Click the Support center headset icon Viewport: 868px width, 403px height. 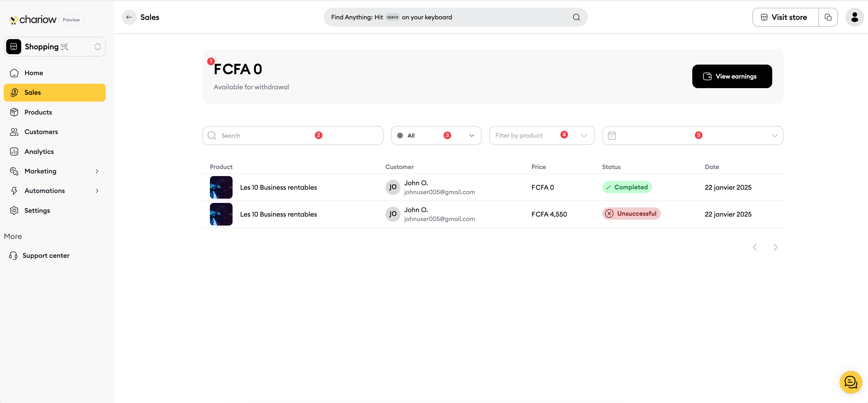13,255
